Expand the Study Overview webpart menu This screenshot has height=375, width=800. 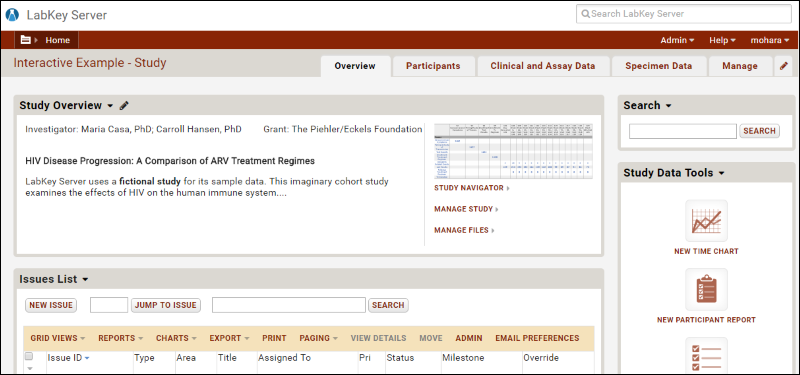pyautogui.click(x=110, y=106)
